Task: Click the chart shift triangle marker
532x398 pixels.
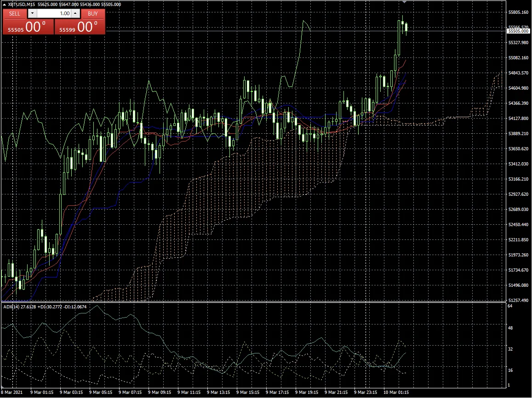Action: click(404, 2)
